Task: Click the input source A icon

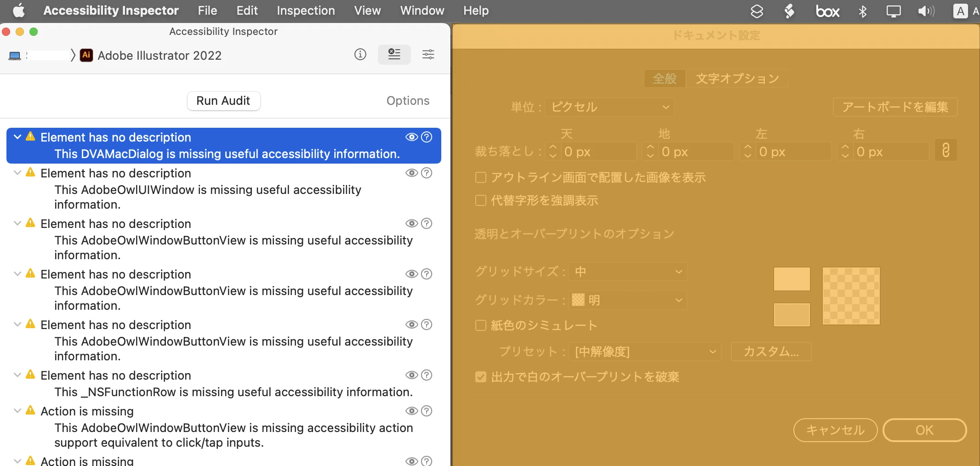Action: coord(960,11)
